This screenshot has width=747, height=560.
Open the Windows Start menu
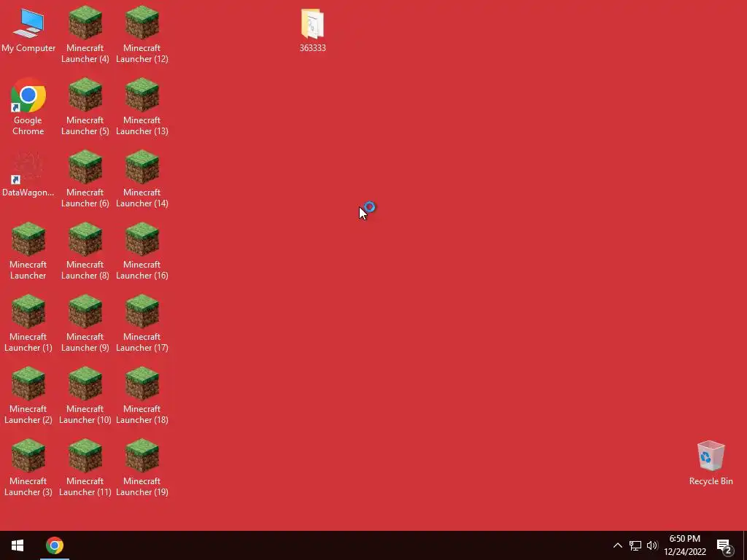tap(18, 545)
